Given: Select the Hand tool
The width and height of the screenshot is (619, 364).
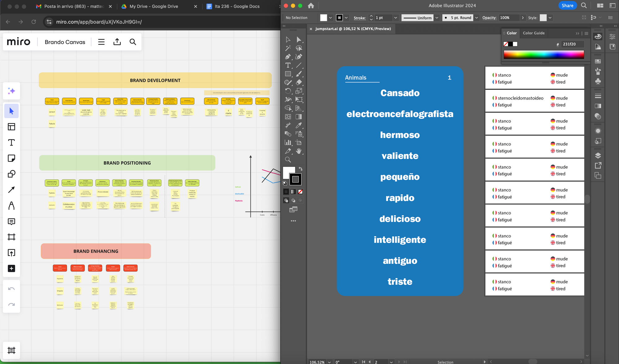Looking at the screenshot, I should coord(299,151).
